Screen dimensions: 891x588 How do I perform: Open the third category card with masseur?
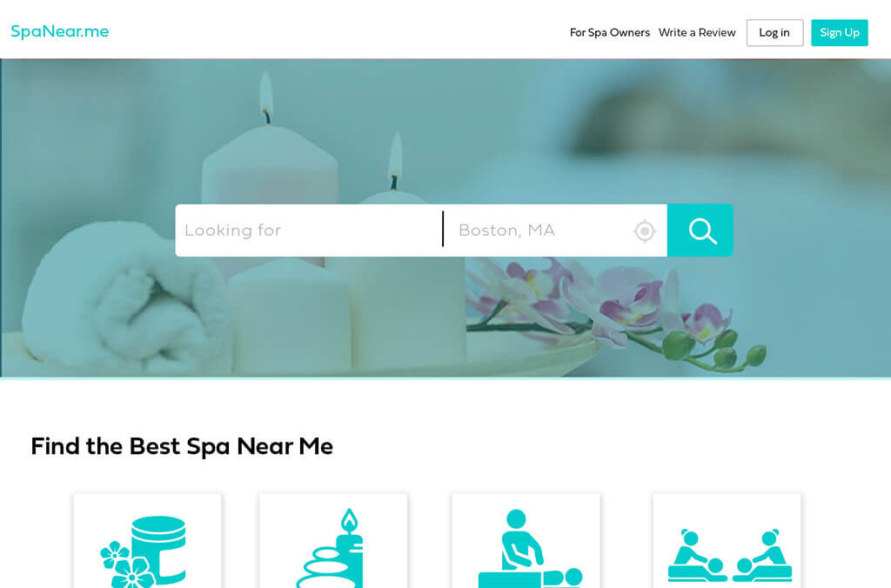click(x=526, y=541)
